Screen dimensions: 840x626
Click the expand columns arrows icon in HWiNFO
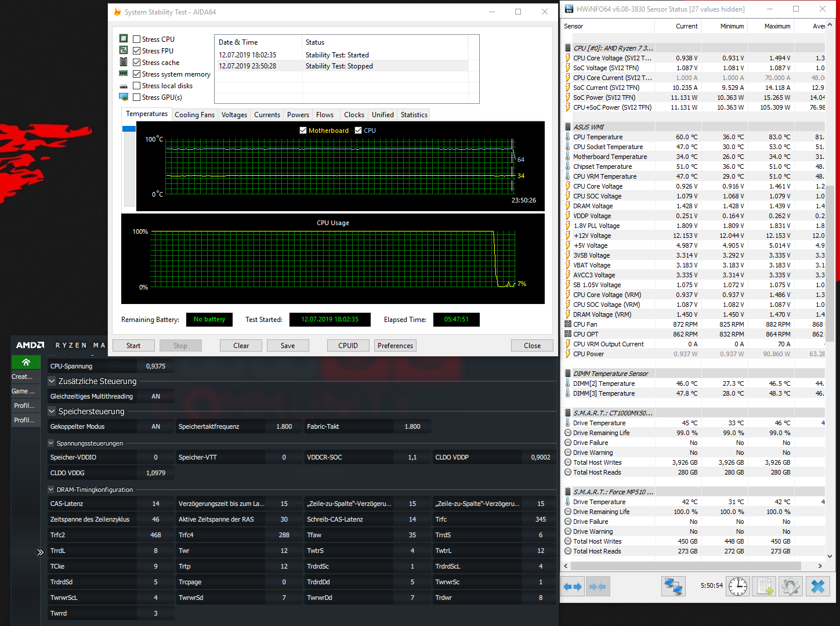(x=573, y=587)
